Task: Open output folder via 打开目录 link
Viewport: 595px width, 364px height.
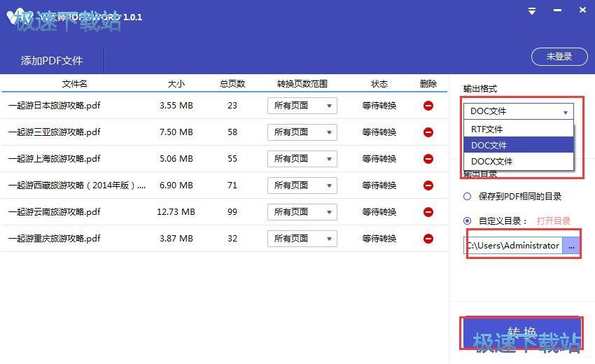Action: tap(553, 221)
